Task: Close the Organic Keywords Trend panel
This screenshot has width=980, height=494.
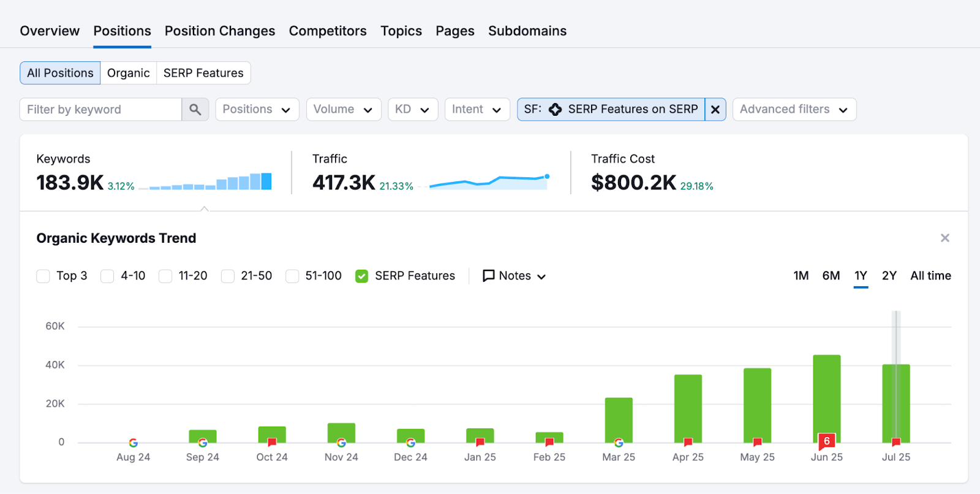Action: 944,238
